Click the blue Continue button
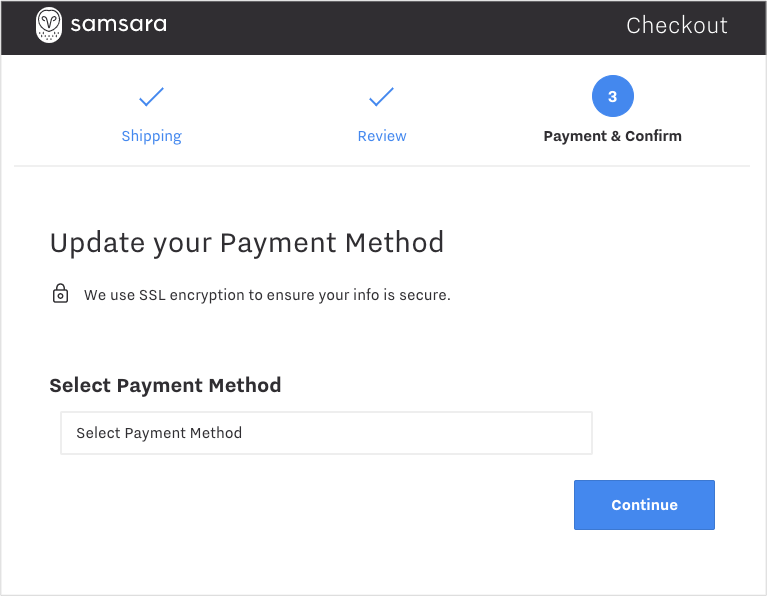767x596 pixels. point(644,505)
